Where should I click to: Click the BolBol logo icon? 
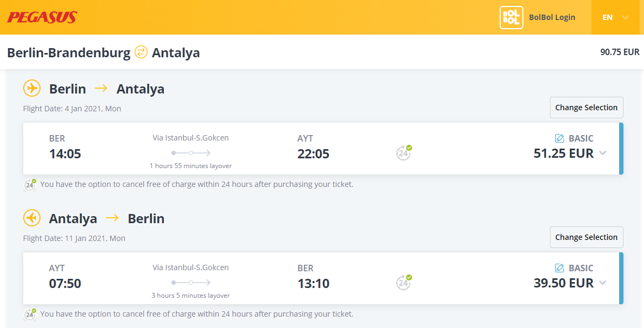(512, 17)
